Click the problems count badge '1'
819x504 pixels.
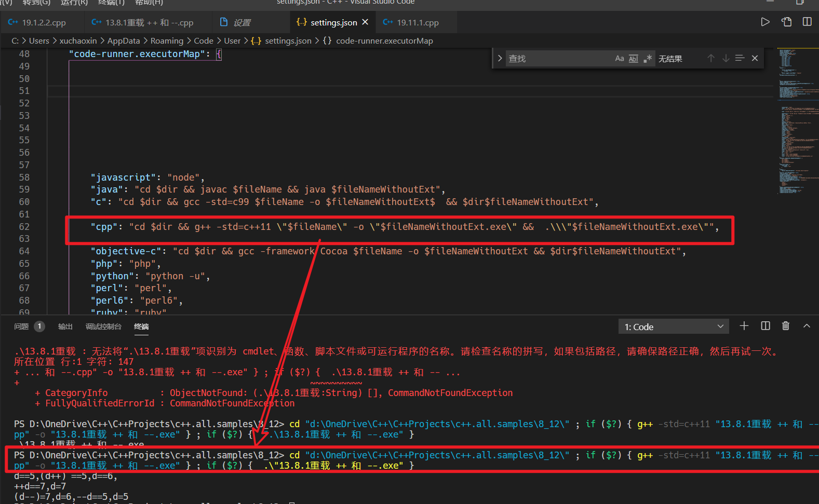click(39, 326)
